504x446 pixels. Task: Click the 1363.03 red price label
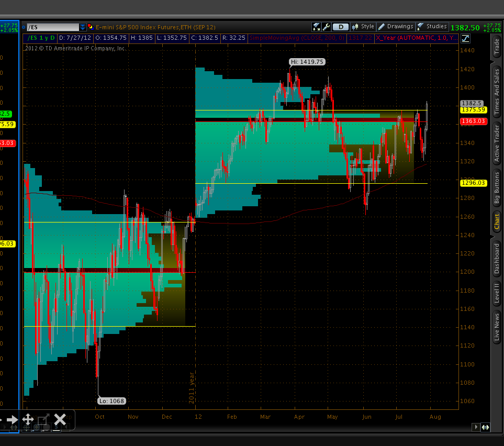(474, 121)
